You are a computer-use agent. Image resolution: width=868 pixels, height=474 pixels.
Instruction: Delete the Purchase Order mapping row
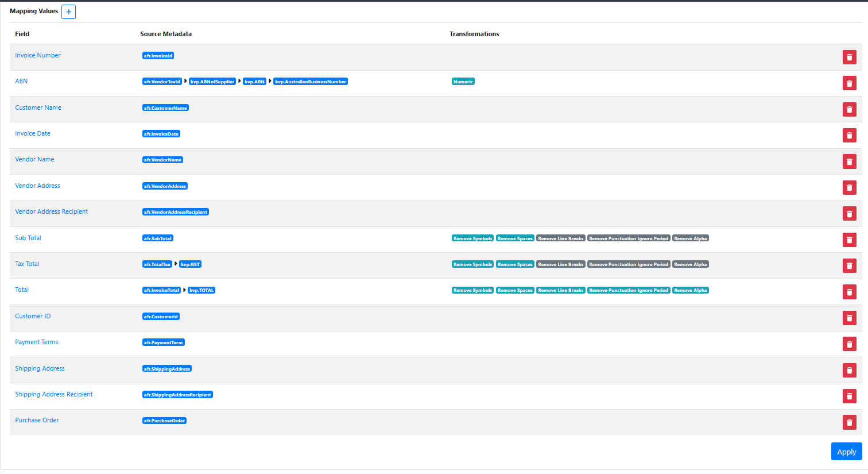[x=849, y=422]
